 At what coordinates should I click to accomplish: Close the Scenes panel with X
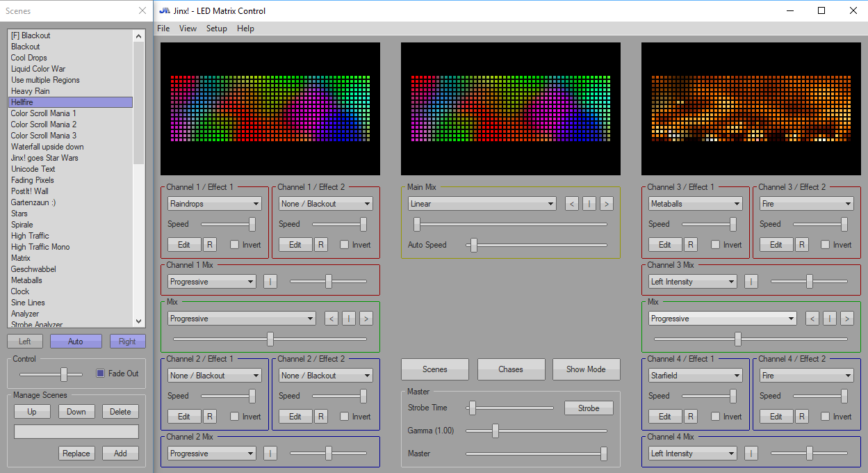(x=142, y=10)
